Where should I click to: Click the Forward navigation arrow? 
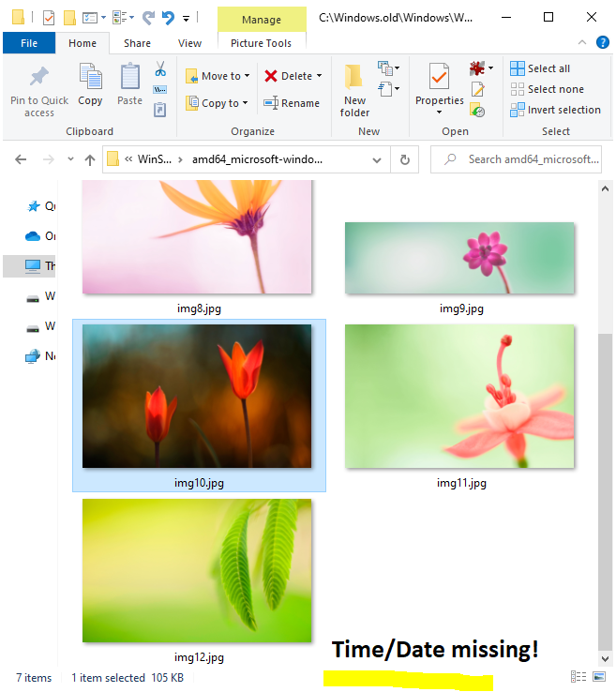49,159
